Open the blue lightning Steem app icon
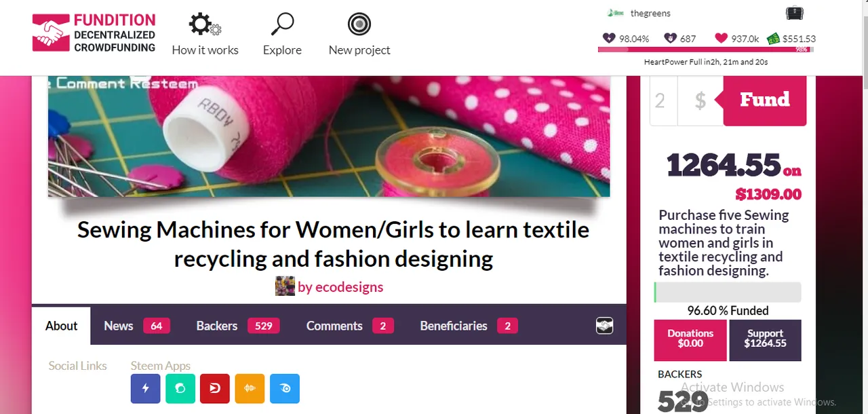This screenshot has width=868, height=414. (x=145, y=389)
